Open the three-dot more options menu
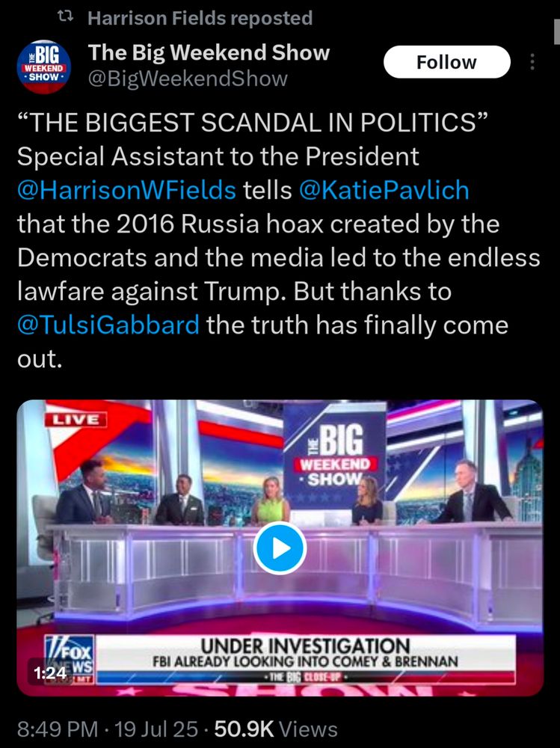This screenshot has width=560, height=748. pyautogui.click(x=532, y=62)
